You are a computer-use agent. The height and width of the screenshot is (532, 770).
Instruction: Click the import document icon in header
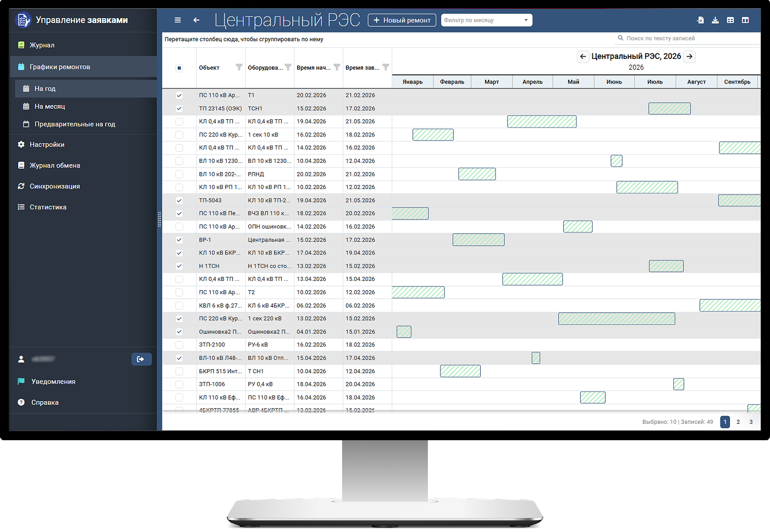pyautogui.click(x=700, y=20)
